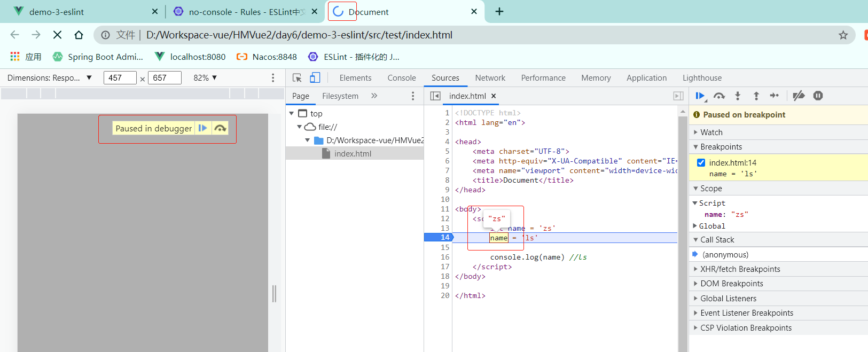Image resolution: width=868 pixels, height=352 pixels.
Task: Open device toolbar more options menu
Action: pyautogui.click(x=273, y=78)
